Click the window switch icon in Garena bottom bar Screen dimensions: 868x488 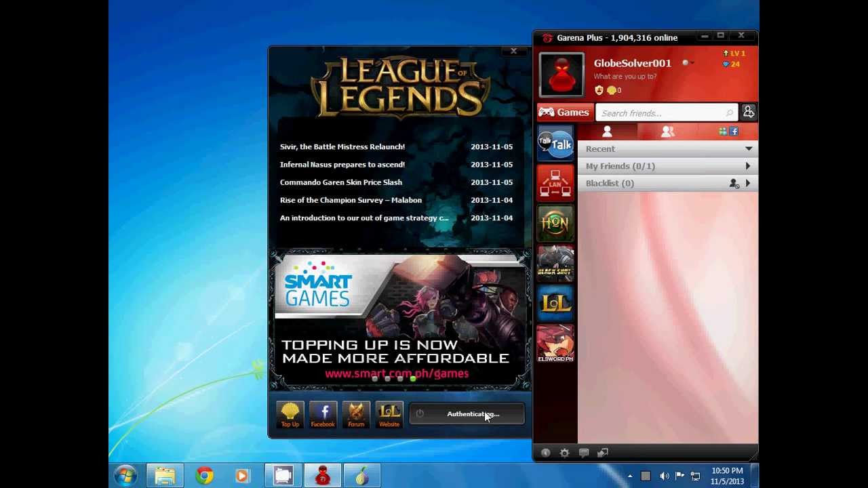coord(603,453)
